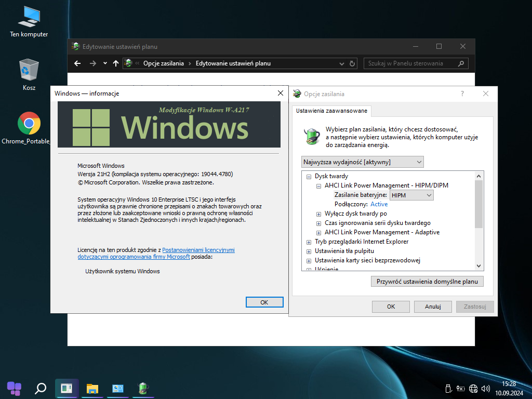Click Opcje zasilania breadcrumb in address bar
This screenshot has height=399, width=532.
coord(164,63)
